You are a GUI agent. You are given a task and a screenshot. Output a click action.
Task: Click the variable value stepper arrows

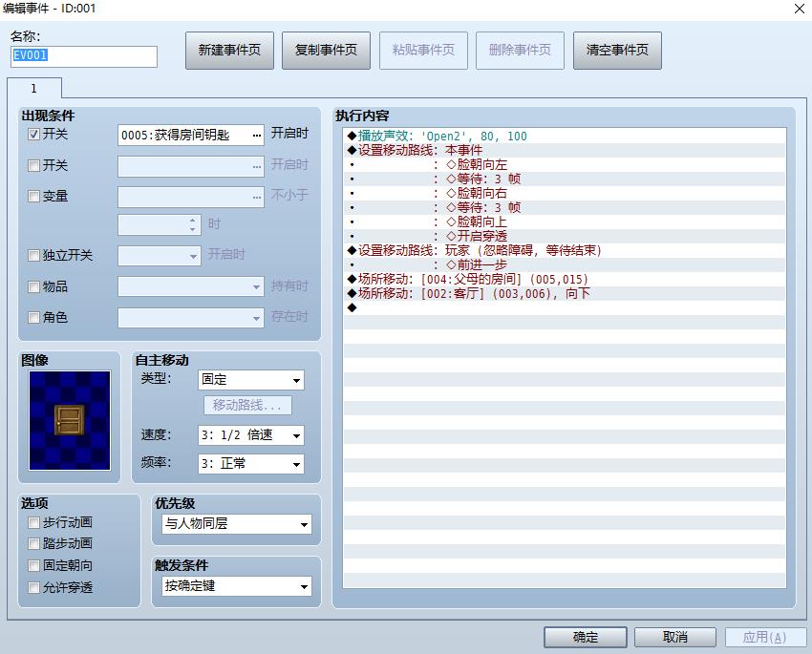click(x=193, y=224)
